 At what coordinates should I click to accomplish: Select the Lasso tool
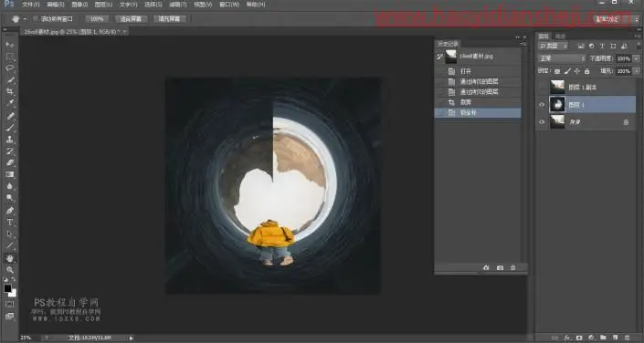tap(10, 68)
